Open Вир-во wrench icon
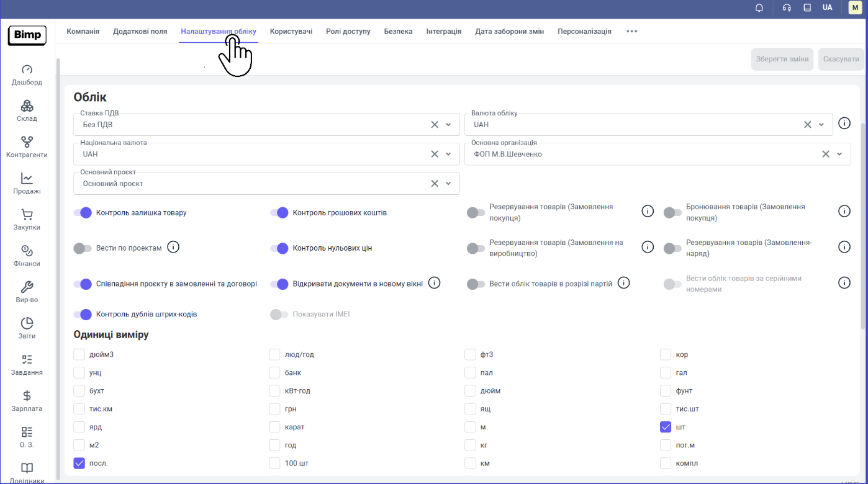This screenshot has height=484, width=868. click(27, 287)
